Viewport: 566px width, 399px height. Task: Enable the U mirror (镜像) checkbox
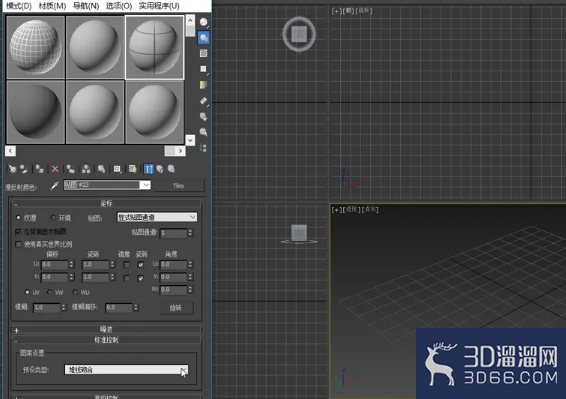pos(126,265)
